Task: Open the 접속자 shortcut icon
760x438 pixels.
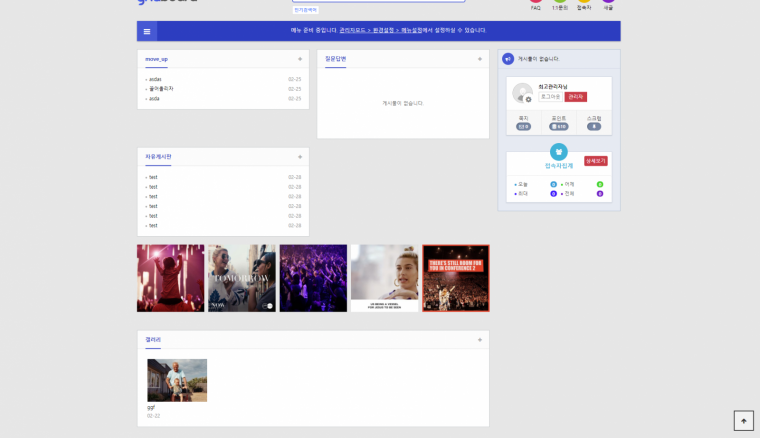Action: (x=584, y=4)
